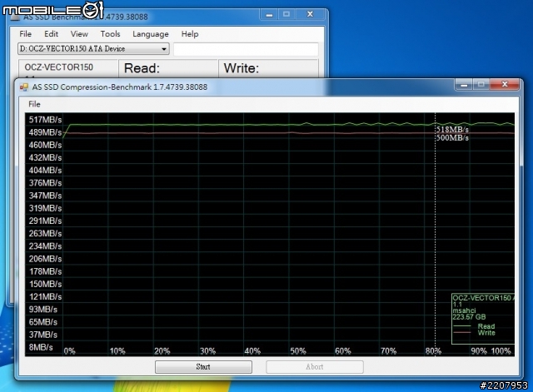Click the 518MB/s read value label
The width and height of the screenshot is (533, 392).
pos(452,130)
